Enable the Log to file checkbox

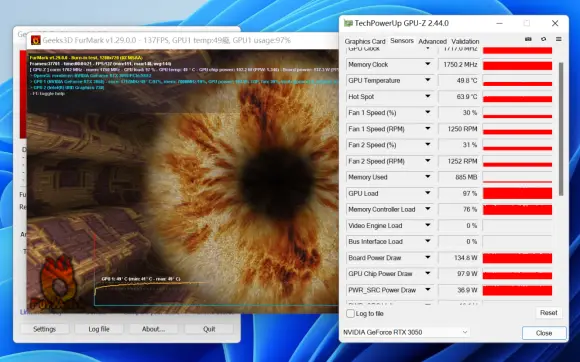click(x=350, y=314)
